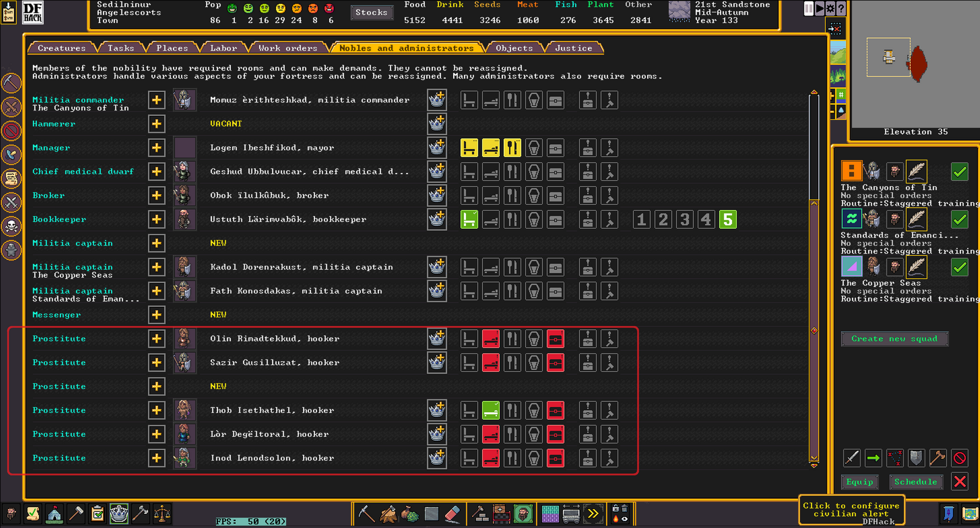
Task: Open the world map icon in bottom-right corner
Action: [x=970, y=513]
